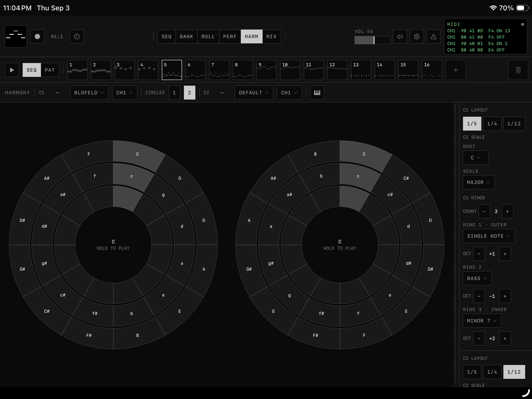Screen dimensions: 532x399
Task: Click the pattern logo thumbnail top-left
Action: [x=16, y=36]
